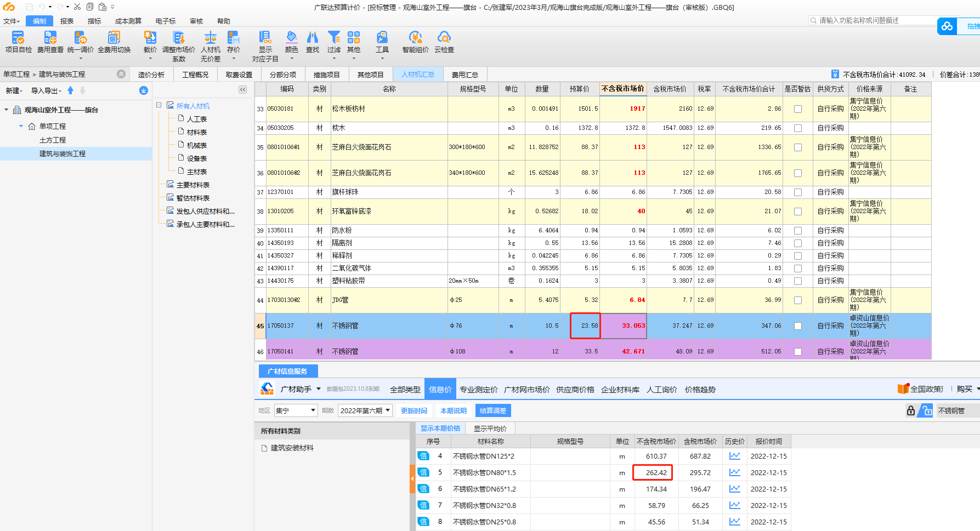The height and width of the screenshot is (531, 980).
Task: Collapse the 单项工程 tree node
Action: (21, 126)
